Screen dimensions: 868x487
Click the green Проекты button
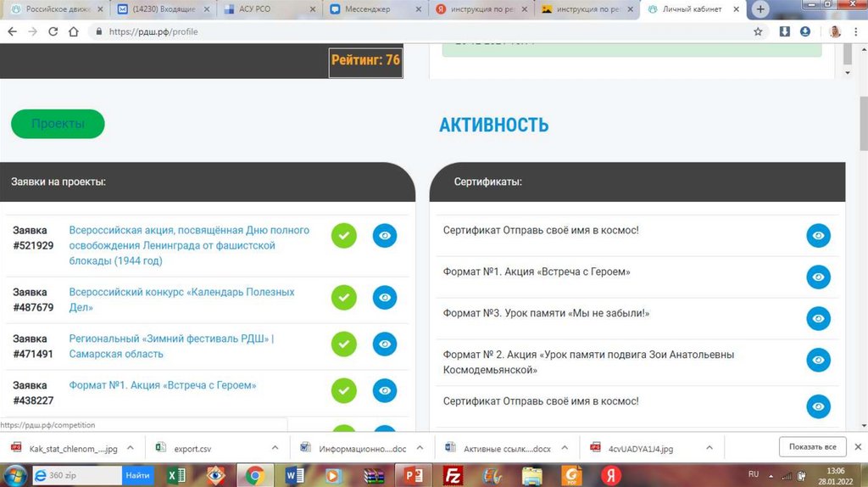(58, 124)
